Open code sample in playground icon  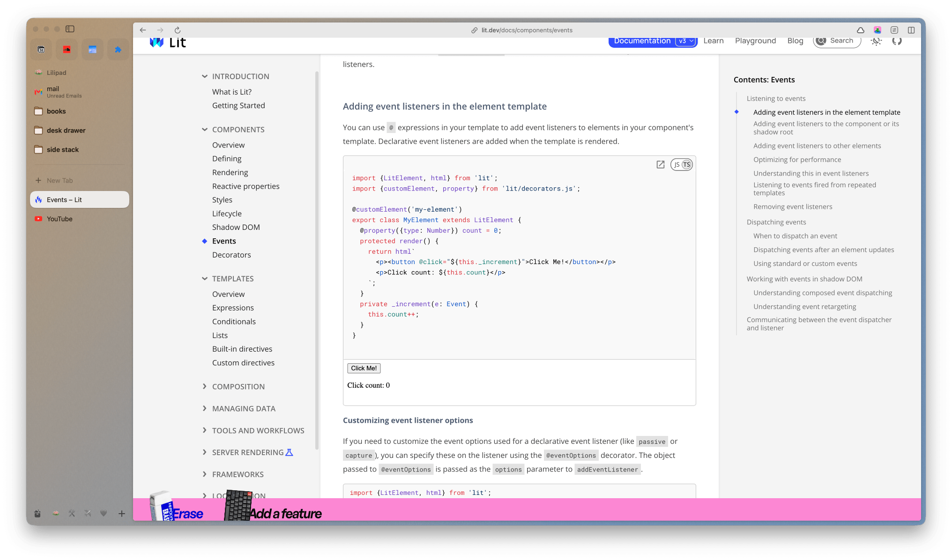coord(661,164)
